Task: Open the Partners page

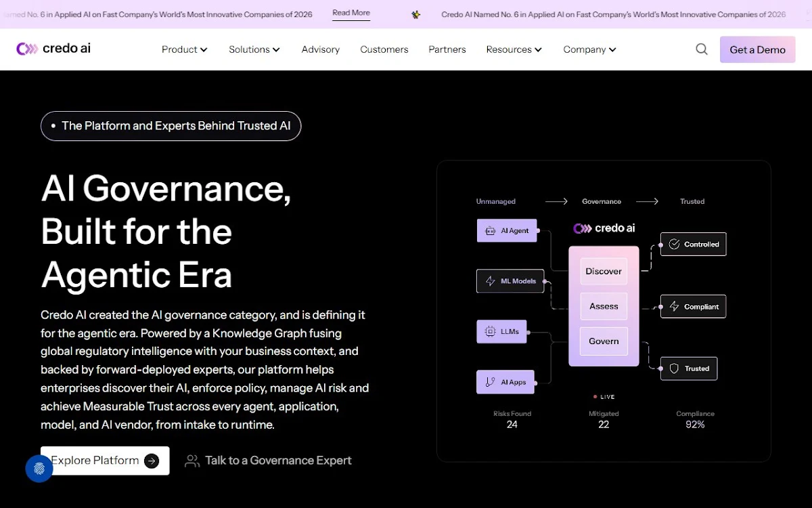Action: pos(447,49)
